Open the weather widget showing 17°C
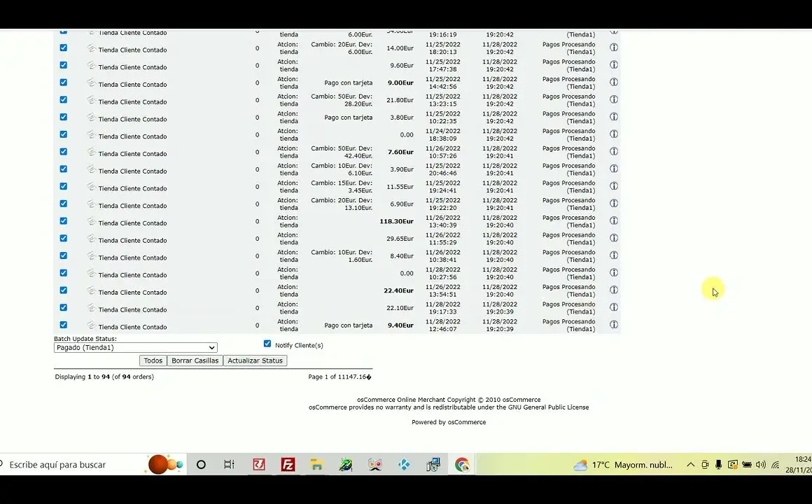Image resolution: width=812 pixels, height=504 pixels. [x=623, y=465]
